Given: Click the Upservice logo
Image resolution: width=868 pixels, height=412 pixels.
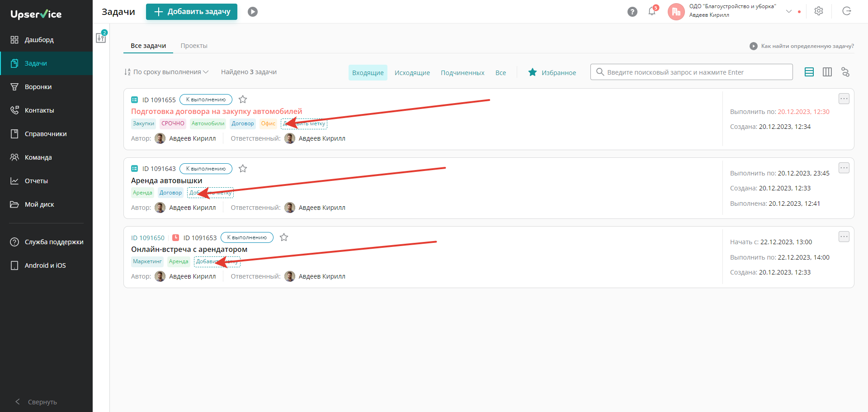Looking at the screenshot, I should pos(36,14).
